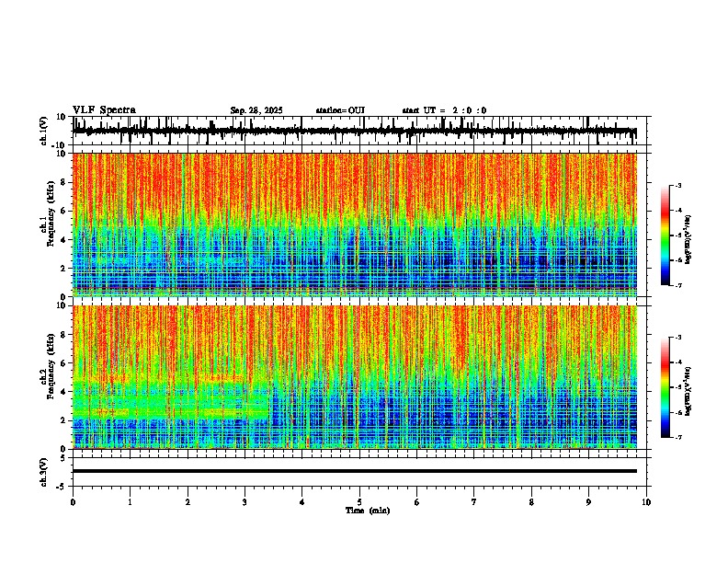728x563 pixels.
Task: Click the "0" at the time axis origin
Action: tap(73, 502)
